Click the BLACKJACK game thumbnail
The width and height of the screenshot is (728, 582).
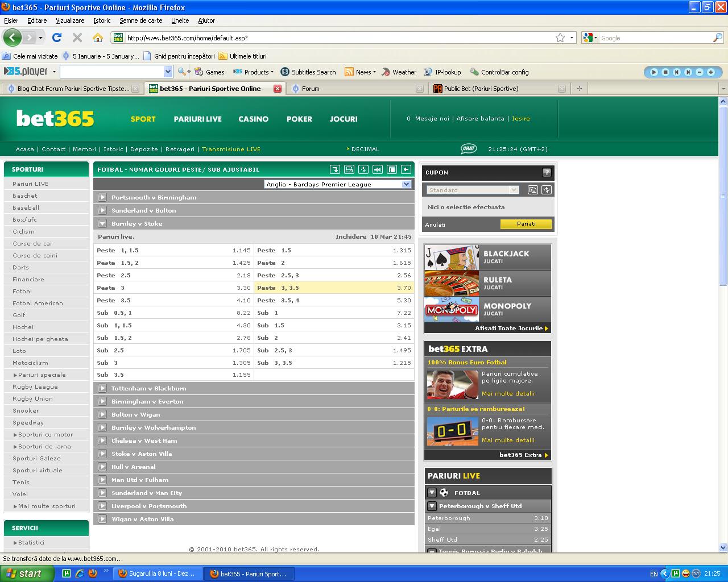(452, 257)
